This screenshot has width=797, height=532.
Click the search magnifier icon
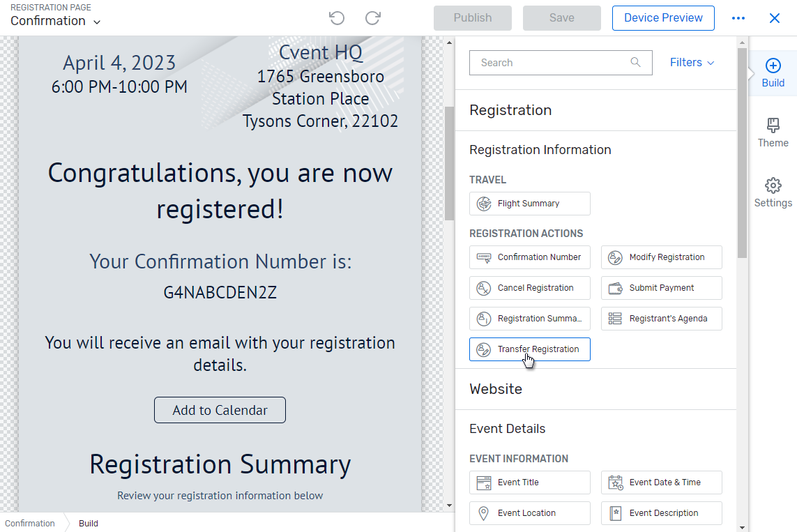pyautogui.click(x=635, y=62)
